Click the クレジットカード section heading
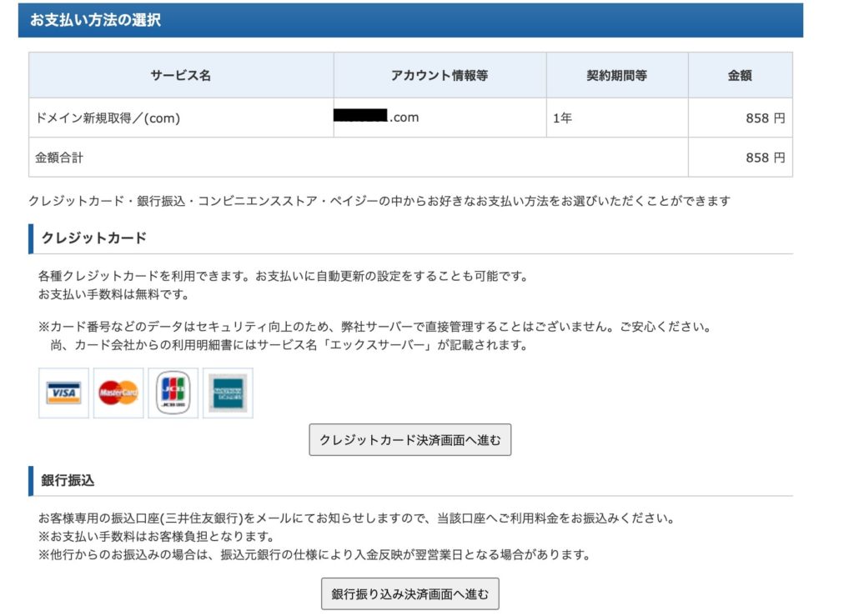 94,238
